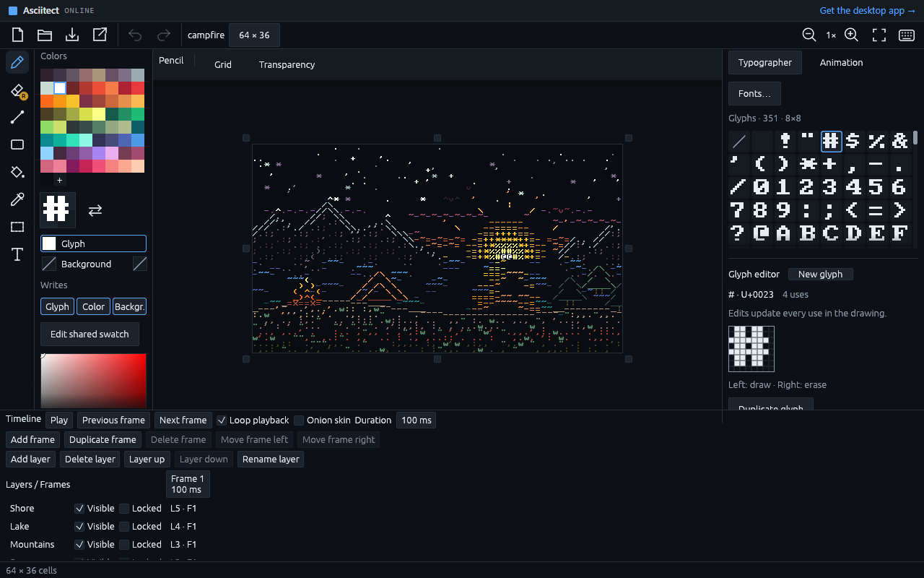Toggle visibility of the Mountains layer

click(79, 545)
